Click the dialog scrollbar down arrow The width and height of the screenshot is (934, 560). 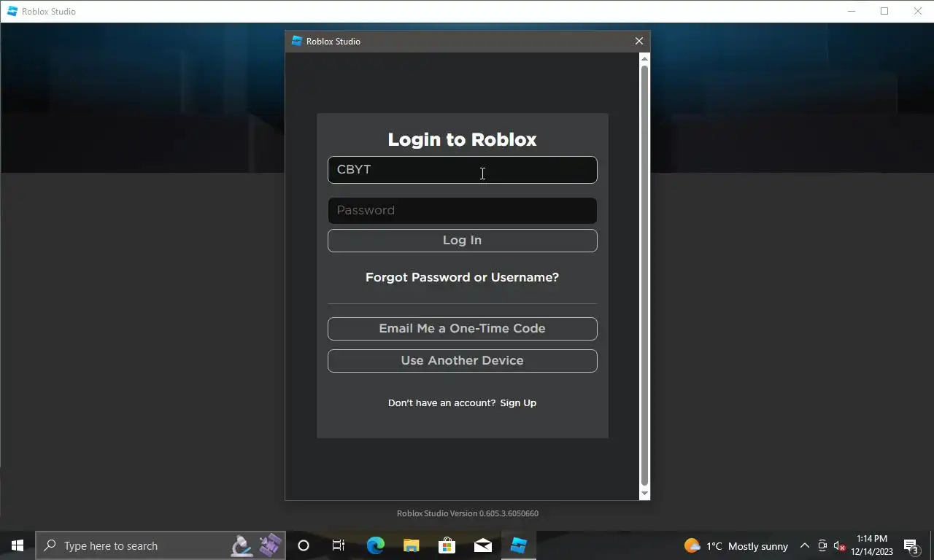click(644, 494)
